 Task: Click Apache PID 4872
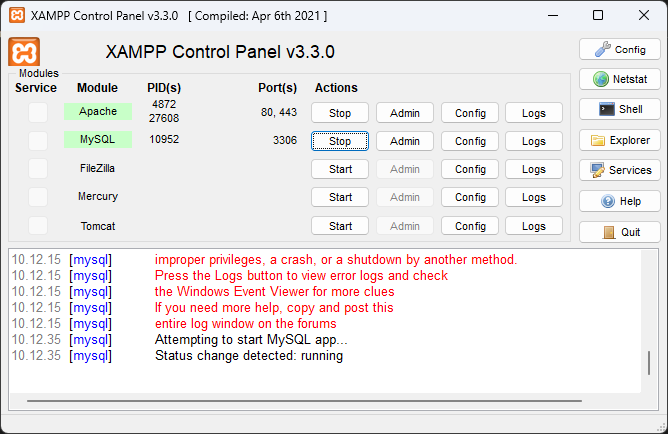pos(164,104)
